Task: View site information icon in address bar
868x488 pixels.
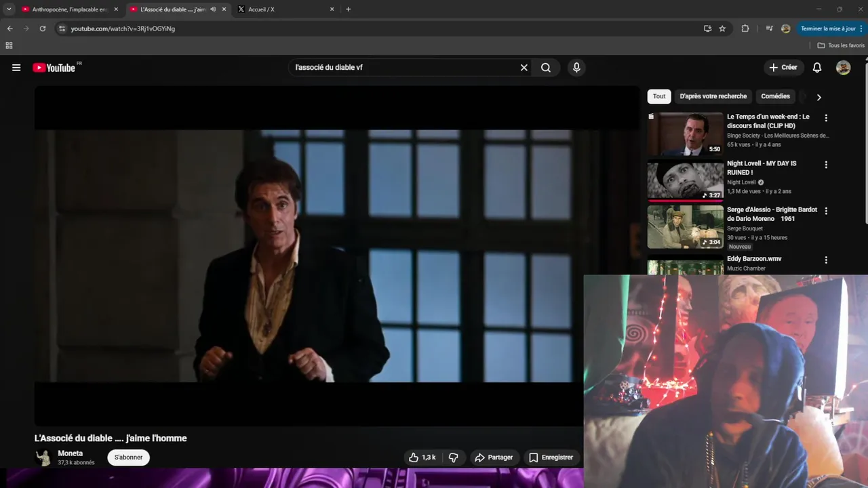Action: click(62, 28)
